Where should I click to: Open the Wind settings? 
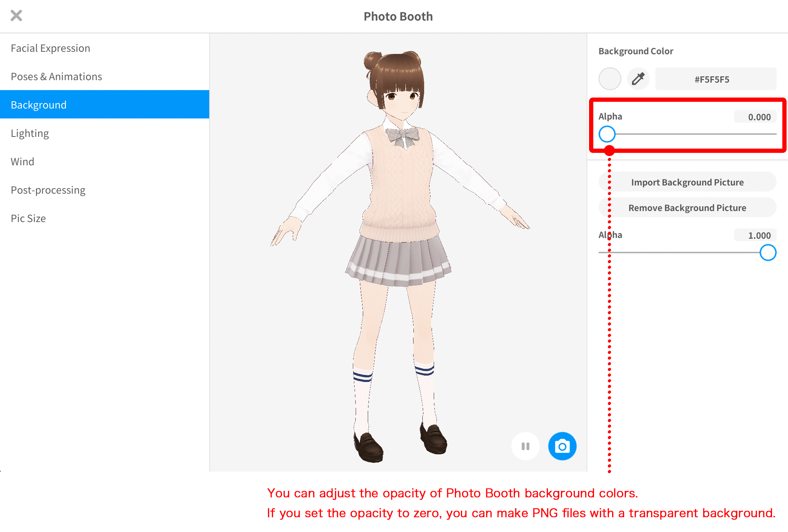coord(105,161)
